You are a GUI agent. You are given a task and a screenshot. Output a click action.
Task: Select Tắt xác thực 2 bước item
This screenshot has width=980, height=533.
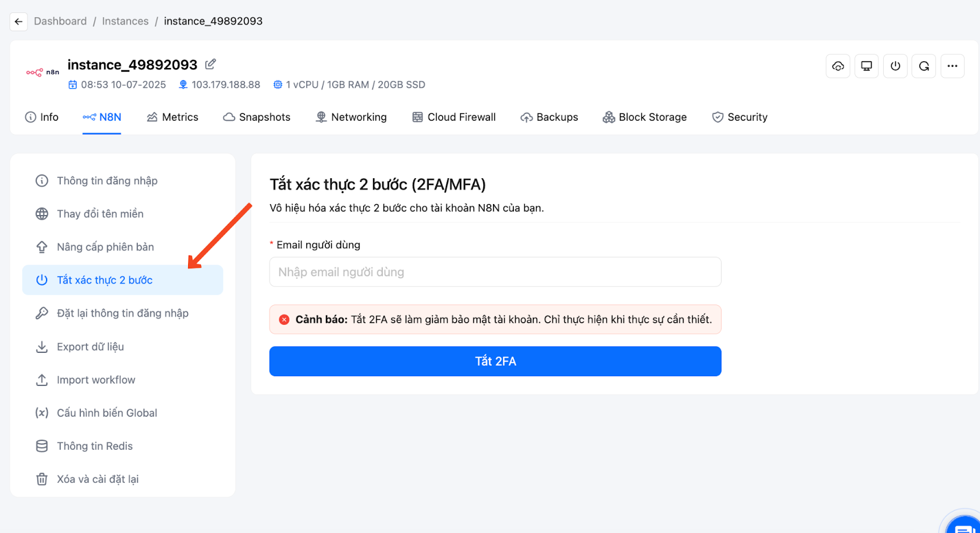[123, 280]
